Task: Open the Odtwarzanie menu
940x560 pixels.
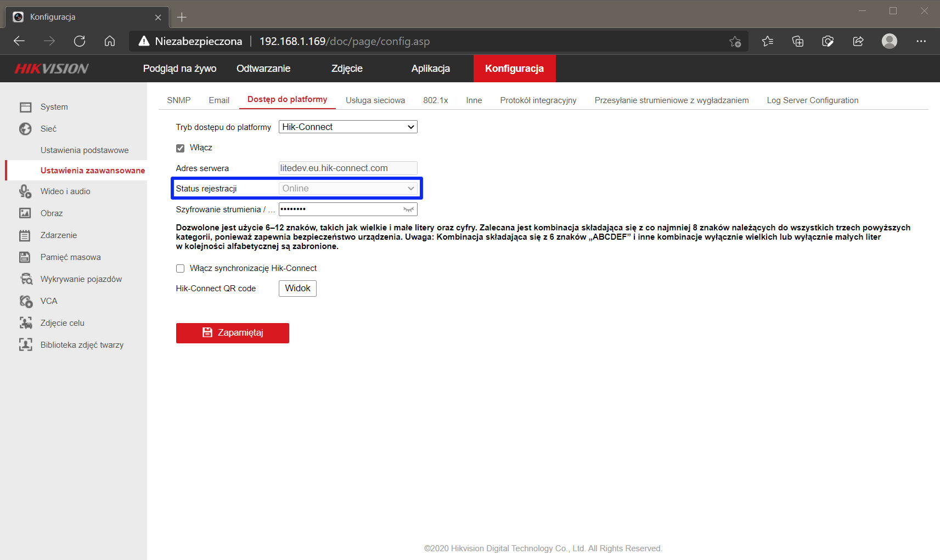Action: [263, 69]
